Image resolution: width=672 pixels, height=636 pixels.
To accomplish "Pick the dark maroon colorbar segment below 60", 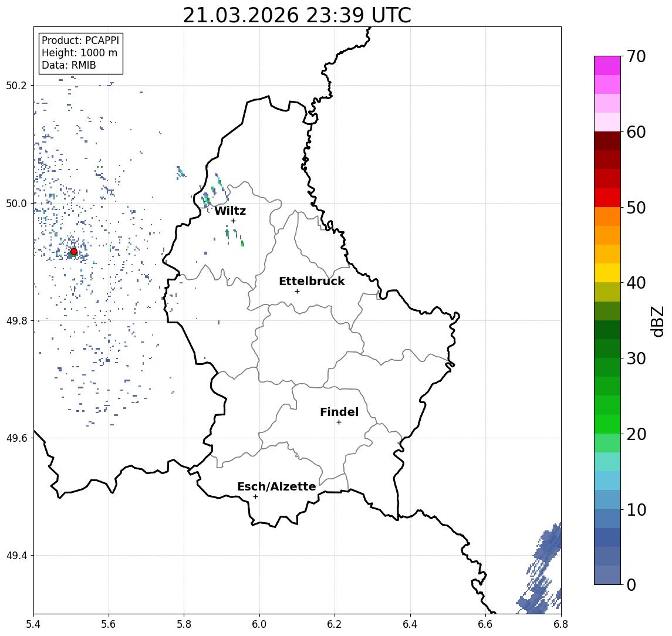I will (607, 141).
